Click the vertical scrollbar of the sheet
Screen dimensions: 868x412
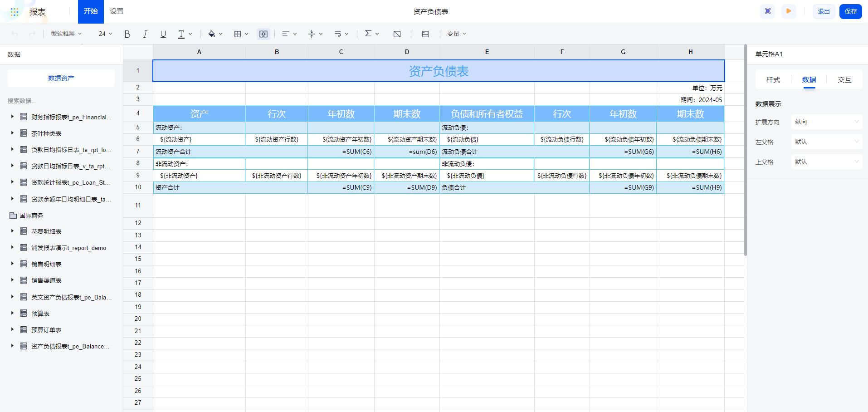745,150
